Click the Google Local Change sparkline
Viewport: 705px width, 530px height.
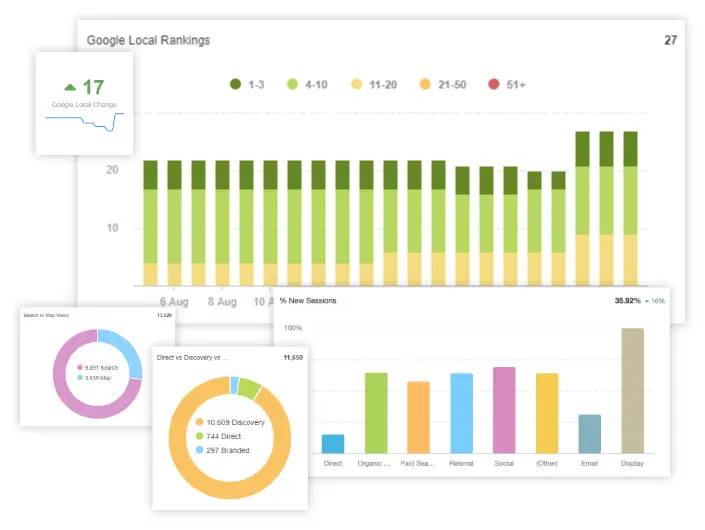coord(84,122)
